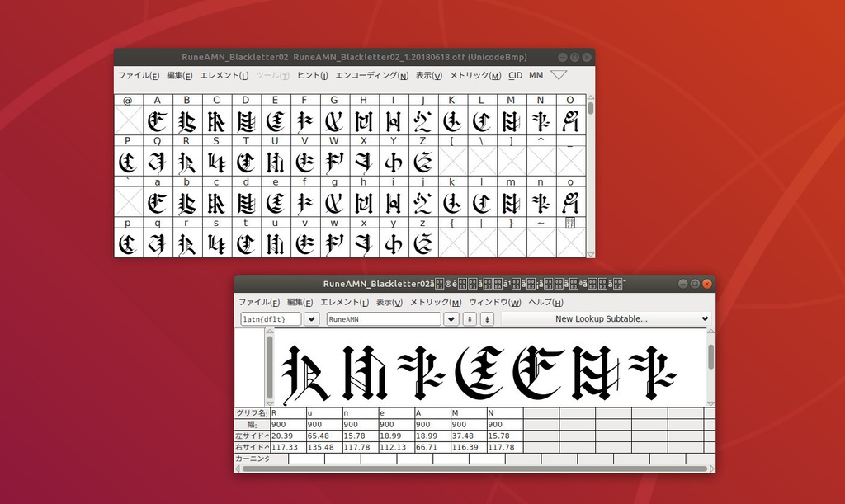Open the ウィンドウ menu in the metrics window
Screen dimensions: 845x504
point(495,302)
